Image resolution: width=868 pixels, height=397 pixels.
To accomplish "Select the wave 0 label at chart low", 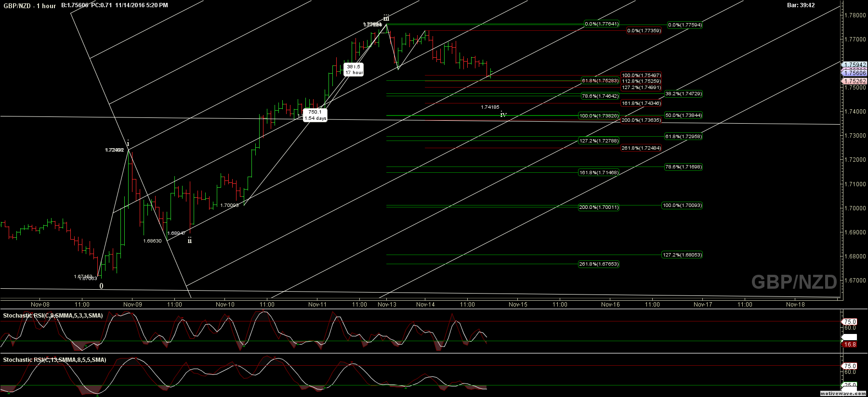I will pyautogui.click(x=101, y=286).
